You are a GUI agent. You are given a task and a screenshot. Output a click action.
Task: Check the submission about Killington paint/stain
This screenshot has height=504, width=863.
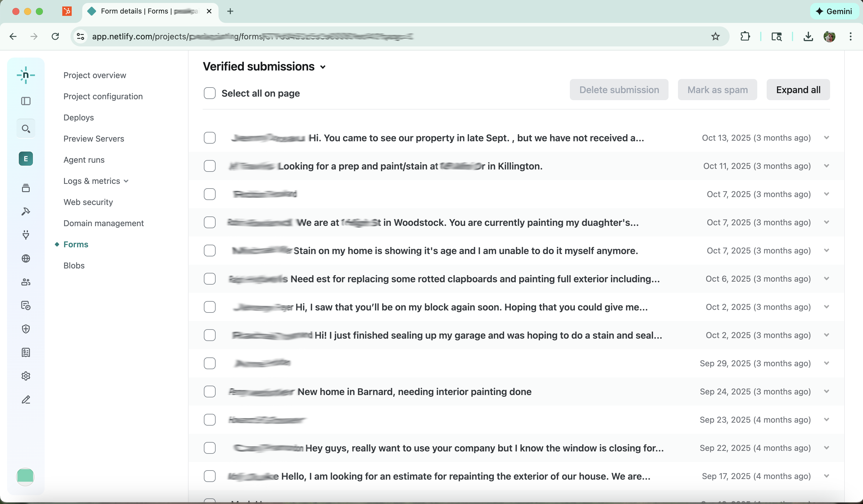click(x=210, y=166)
